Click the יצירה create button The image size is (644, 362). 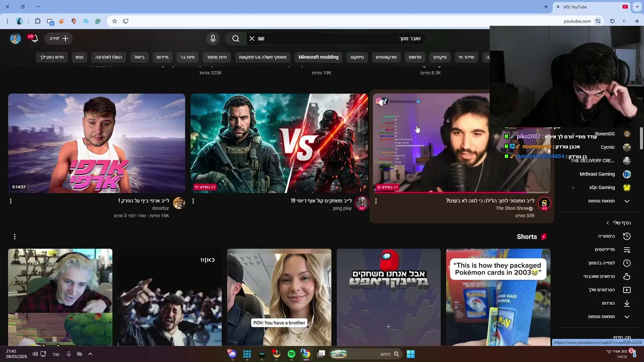tap(59, 39)
